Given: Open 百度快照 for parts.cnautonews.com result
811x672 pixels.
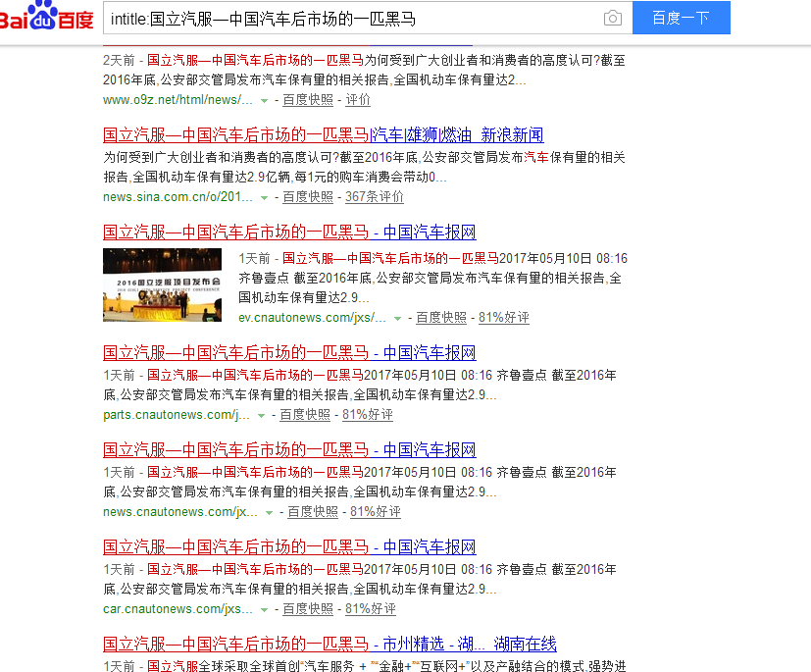Looking at the screenshot, I should click(305, 415).
